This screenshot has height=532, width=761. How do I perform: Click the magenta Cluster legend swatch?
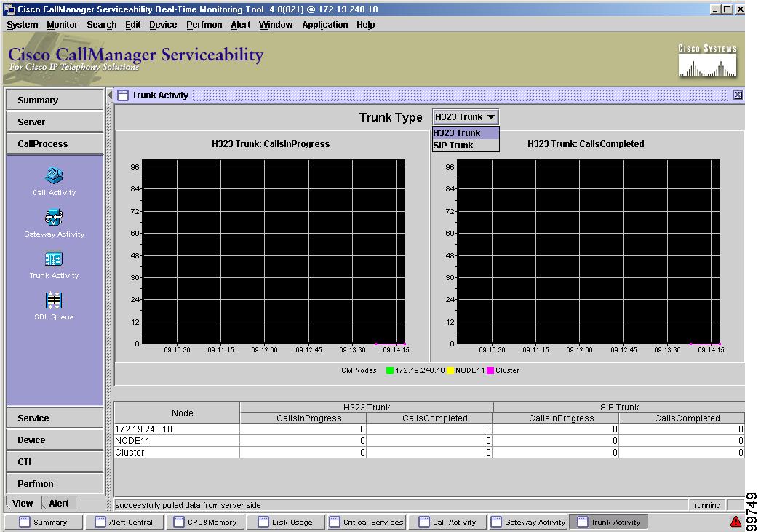click(490, 370)
